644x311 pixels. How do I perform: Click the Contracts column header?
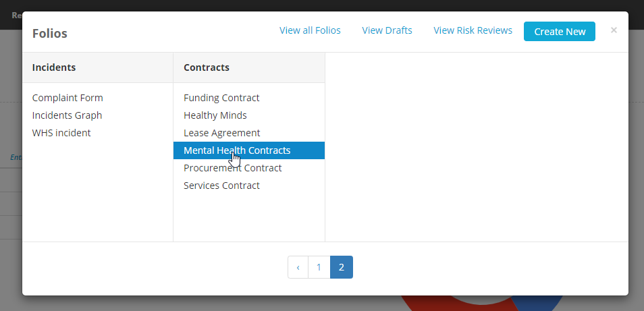[x=207, y=67]
